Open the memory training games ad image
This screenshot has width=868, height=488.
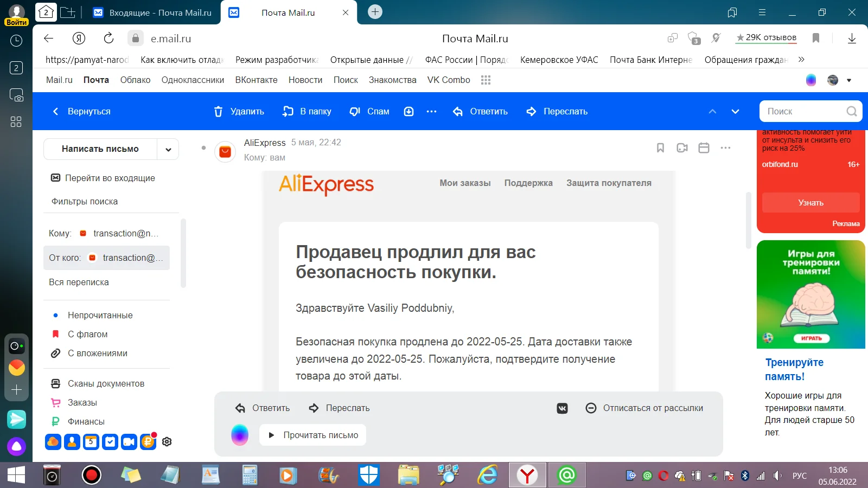pos(811,294)
